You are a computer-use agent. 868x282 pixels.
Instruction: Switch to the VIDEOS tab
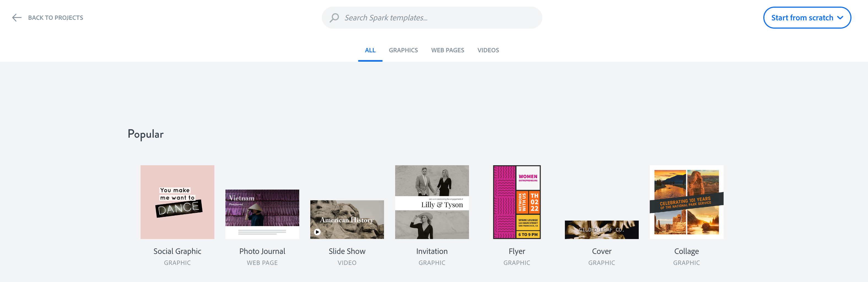[488, 50]
